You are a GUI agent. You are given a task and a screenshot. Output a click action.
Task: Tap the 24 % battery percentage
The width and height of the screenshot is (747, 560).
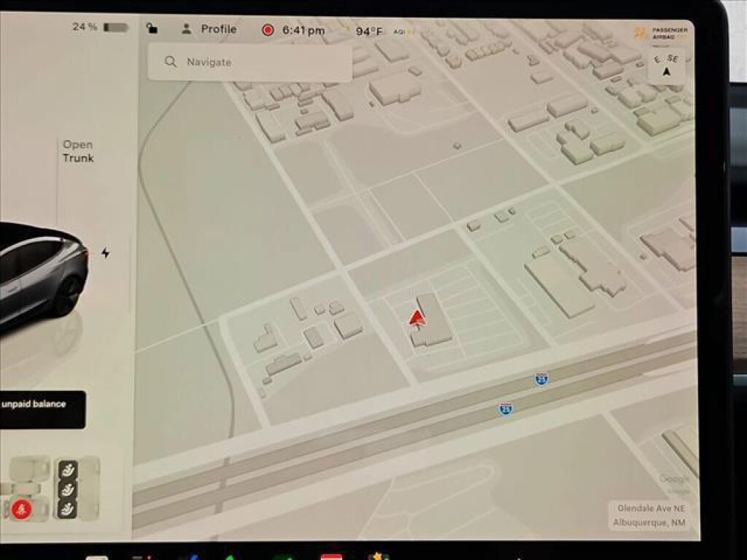click(x=85, y=27)
